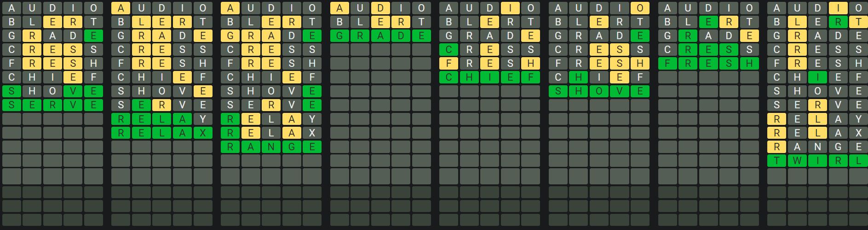Click yellow D in fourth board's AUDIO row
The image size is (868, 230).
[x=380, y=8]
